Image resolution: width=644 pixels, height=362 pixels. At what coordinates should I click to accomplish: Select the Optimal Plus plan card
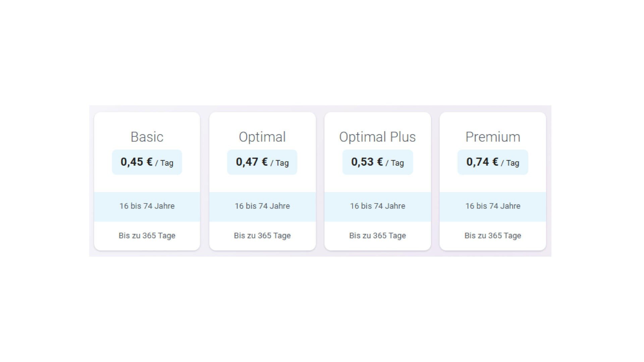377,181
